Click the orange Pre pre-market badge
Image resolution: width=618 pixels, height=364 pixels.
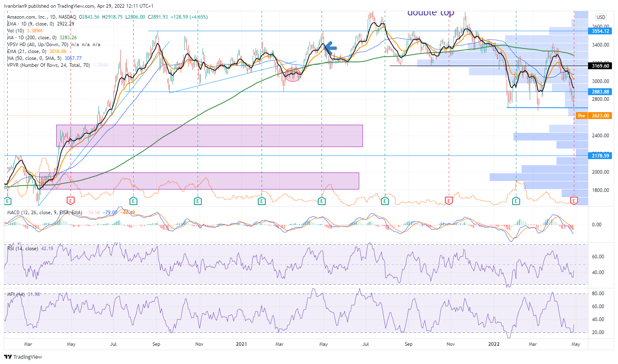tap(582, 116)
